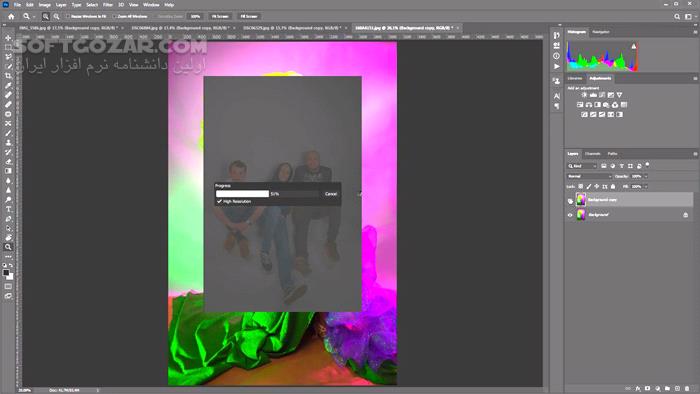
Task: Open the Fill value dropdown arrow
Action: click(x=646, y=187)
